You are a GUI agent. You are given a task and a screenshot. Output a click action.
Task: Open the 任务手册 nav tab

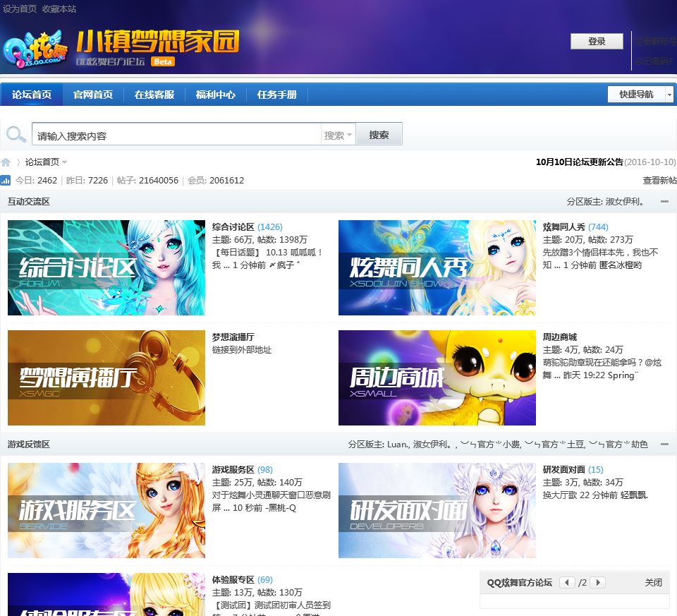(276, 95)
